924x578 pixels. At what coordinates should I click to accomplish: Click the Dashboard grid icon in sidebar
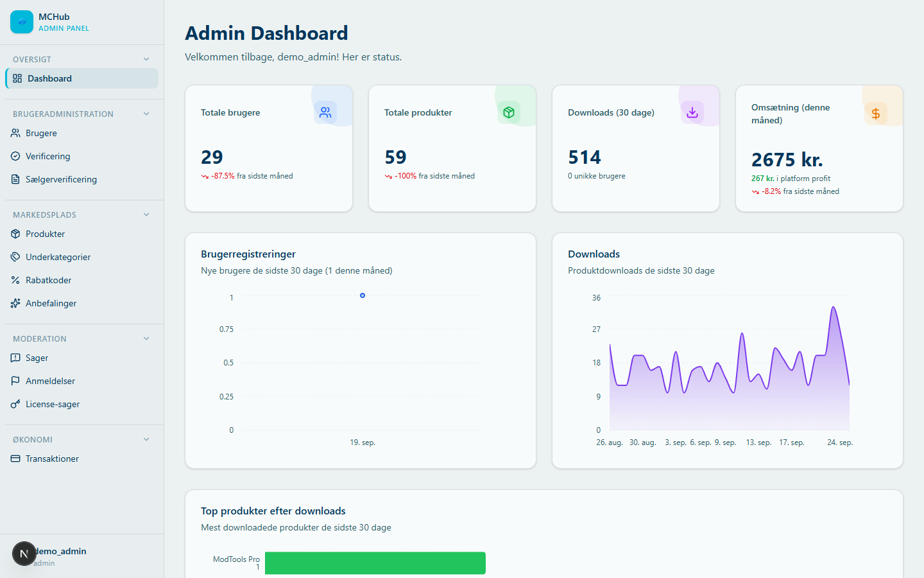(17, 78)
